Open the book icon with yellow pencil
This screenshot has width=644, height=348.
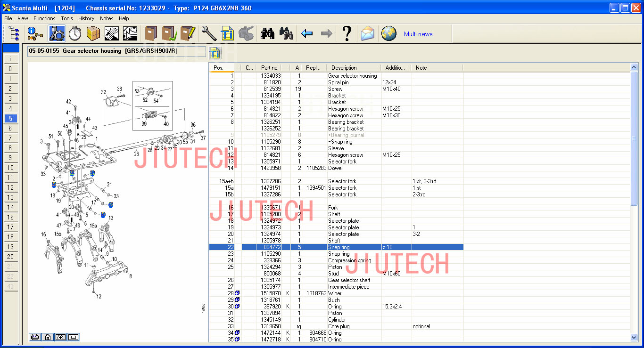tap(188, 33)
